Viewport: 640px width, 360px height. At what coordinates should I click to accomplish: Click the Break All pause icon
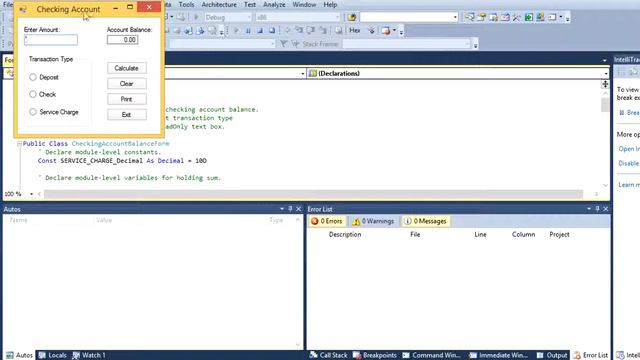point(248,31)
